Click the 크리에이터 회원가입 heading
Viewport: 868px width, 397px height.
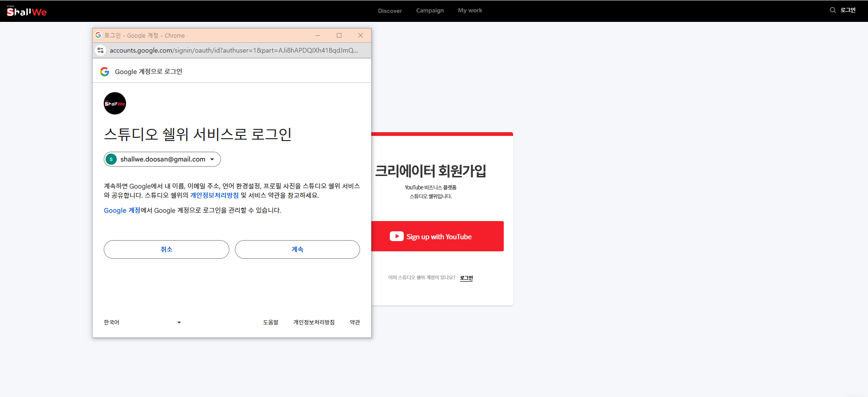coord(431,171)
